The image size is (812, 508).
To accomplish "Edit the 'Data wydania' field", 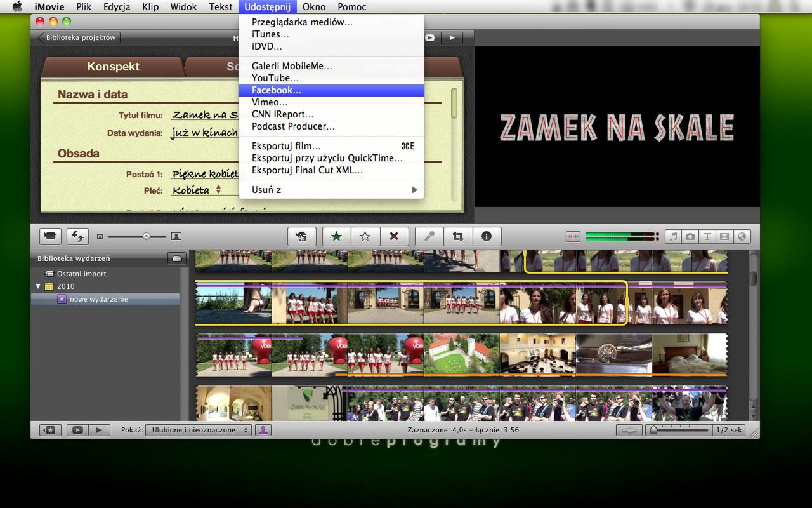I will pyautogui.click(x=204, y=133).
